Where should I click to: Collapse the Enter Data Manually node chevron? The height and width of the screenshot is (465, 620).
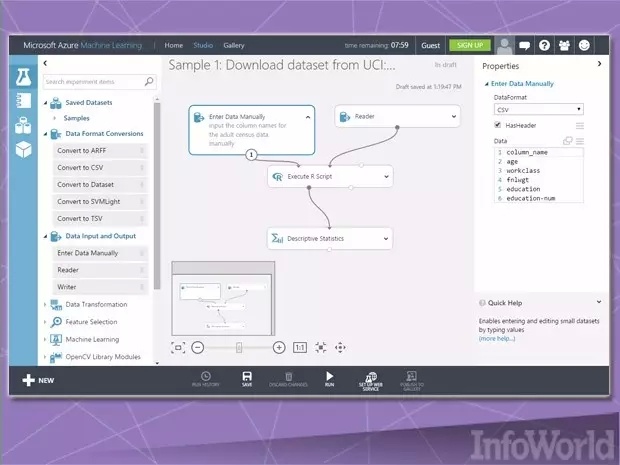tap(308, 117)
